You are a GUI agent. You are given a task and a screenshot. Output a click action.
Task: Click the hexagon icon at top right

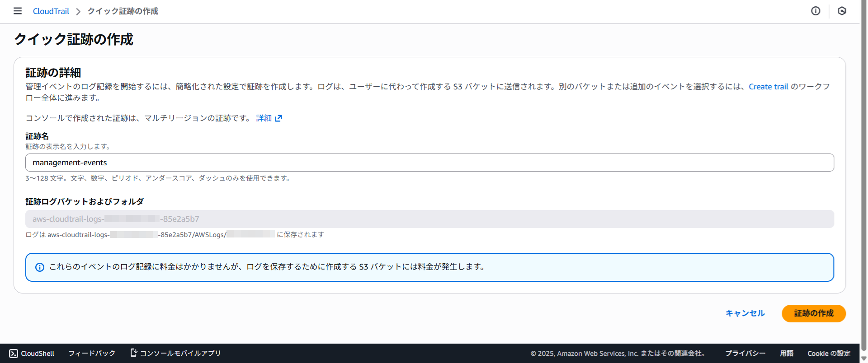[x=842, y=11]
